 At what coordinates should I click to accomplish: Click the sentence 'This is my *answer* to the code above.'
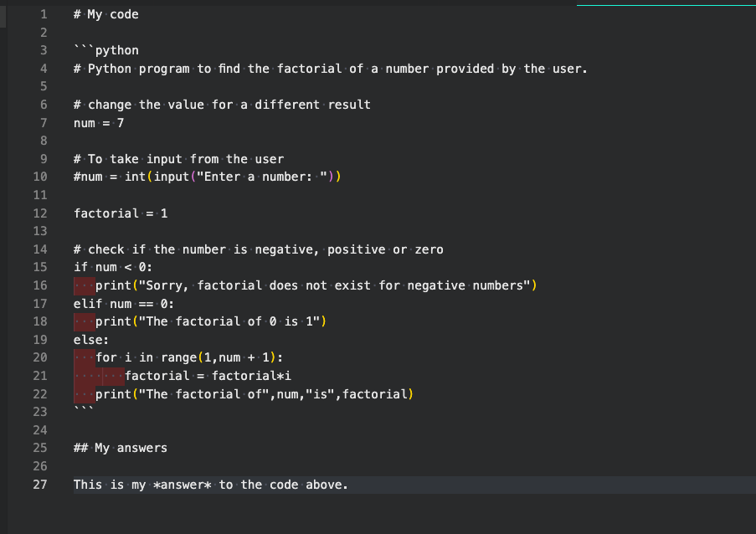coord(211,485)
